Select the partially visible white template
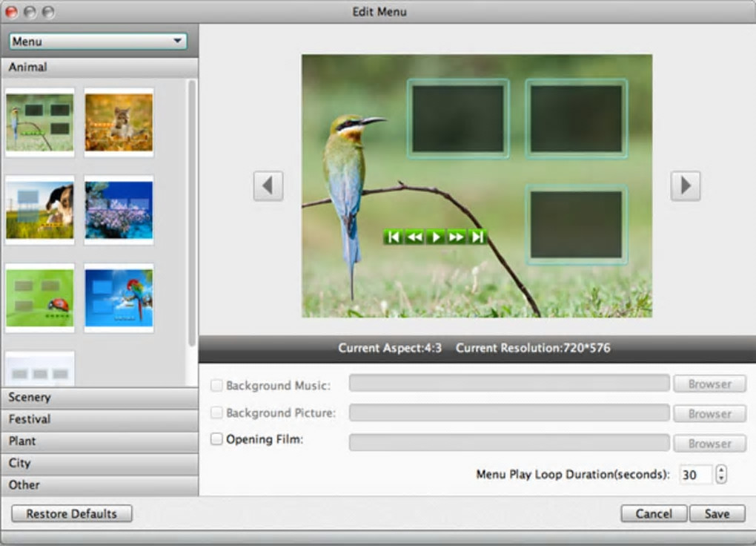The width and height of the screenshot is (756, 546). [x=40, y=369]
